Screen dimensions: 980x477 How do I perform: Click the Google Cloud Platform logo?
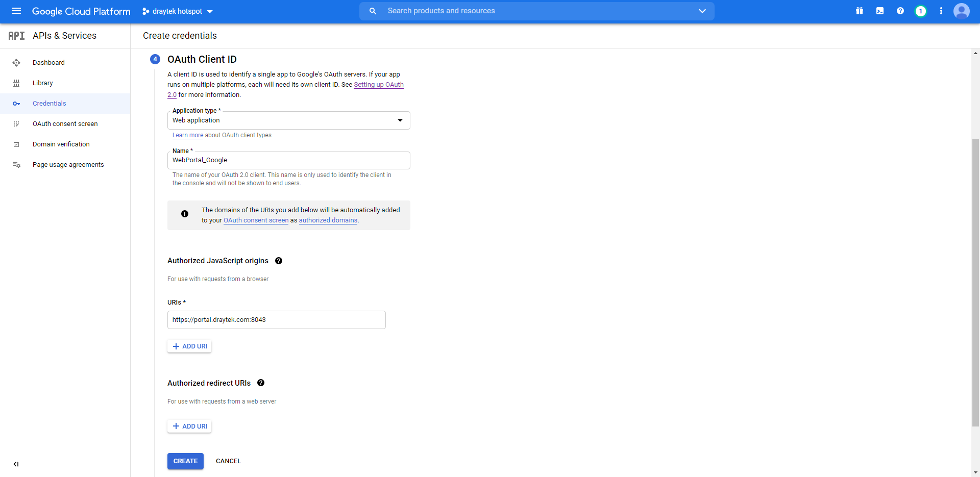(x=81, y=11)
